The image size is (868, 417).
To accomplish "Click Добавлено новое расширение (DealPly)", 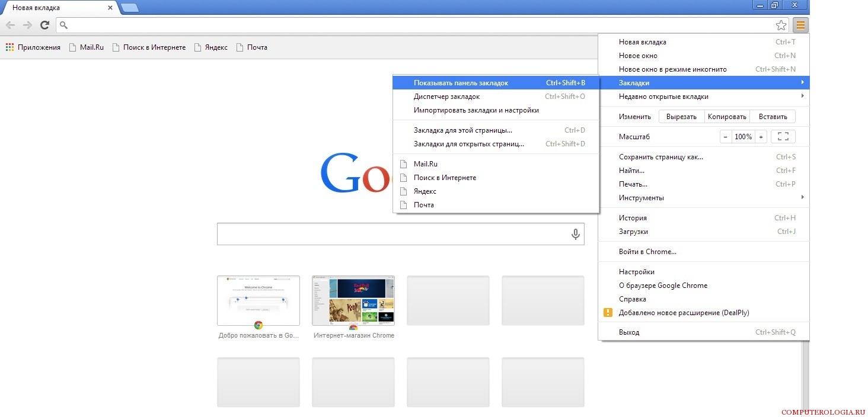I will (x=704, y=313).
